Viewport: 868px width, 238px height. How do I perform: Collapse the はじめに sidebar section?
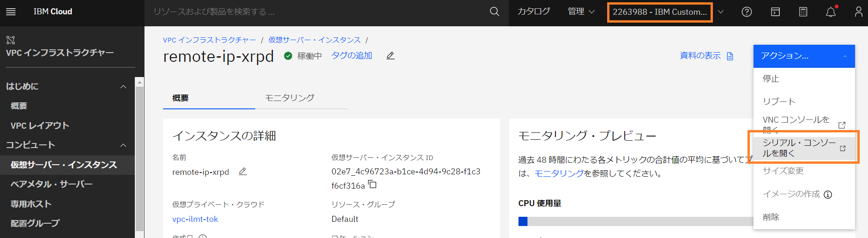click(x=123, y=87)
